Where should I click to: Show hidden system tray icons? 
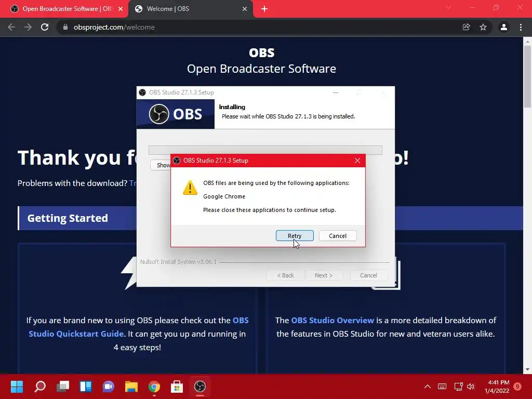pos(428,387)
